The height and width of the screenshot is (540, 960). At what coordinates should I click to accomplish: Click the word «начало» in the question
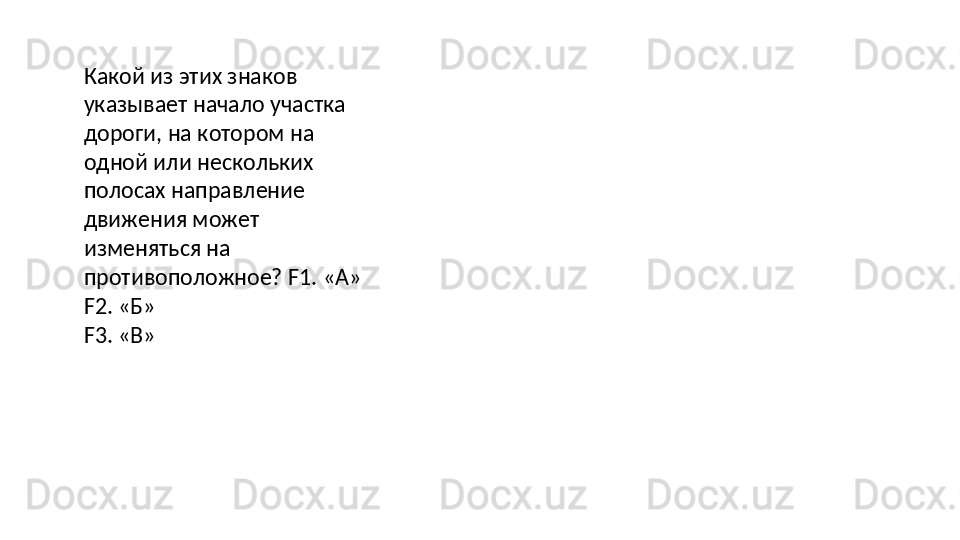229,105
